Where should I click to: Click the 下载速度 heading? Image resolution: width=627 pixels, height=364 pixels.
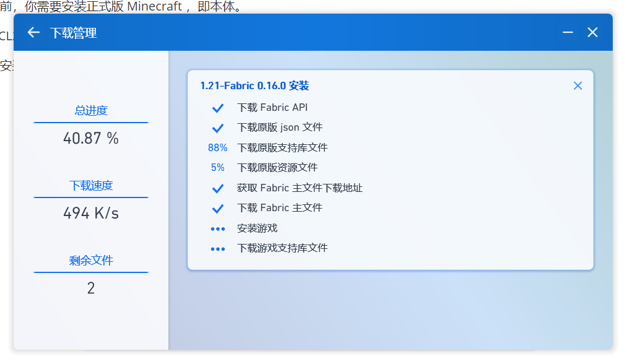(x=91, y=186)
